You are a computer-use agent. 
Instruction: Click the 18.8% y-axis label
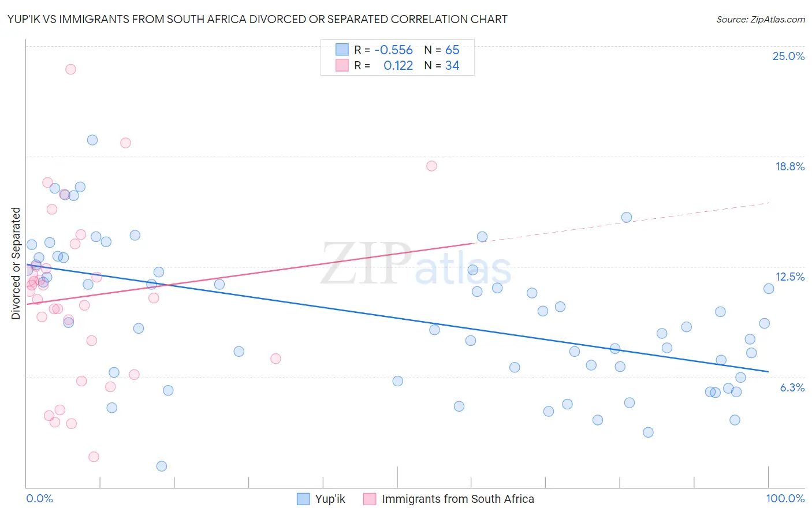(789, 166)
